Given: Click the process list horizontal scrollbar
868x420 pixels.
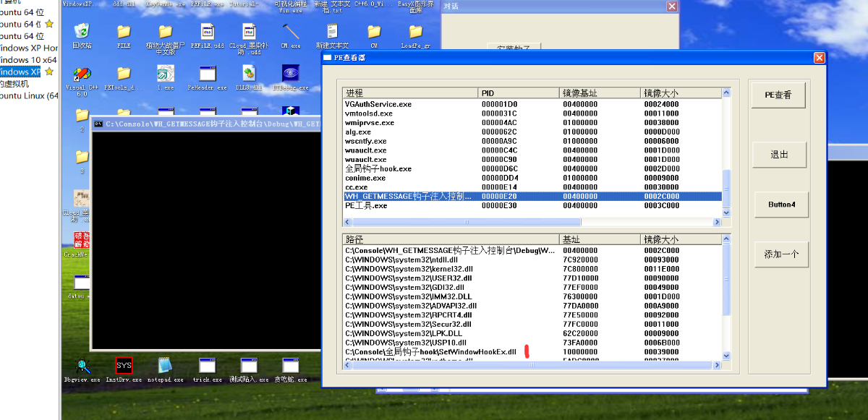Looking at the screenshot, I should (532, 221).
